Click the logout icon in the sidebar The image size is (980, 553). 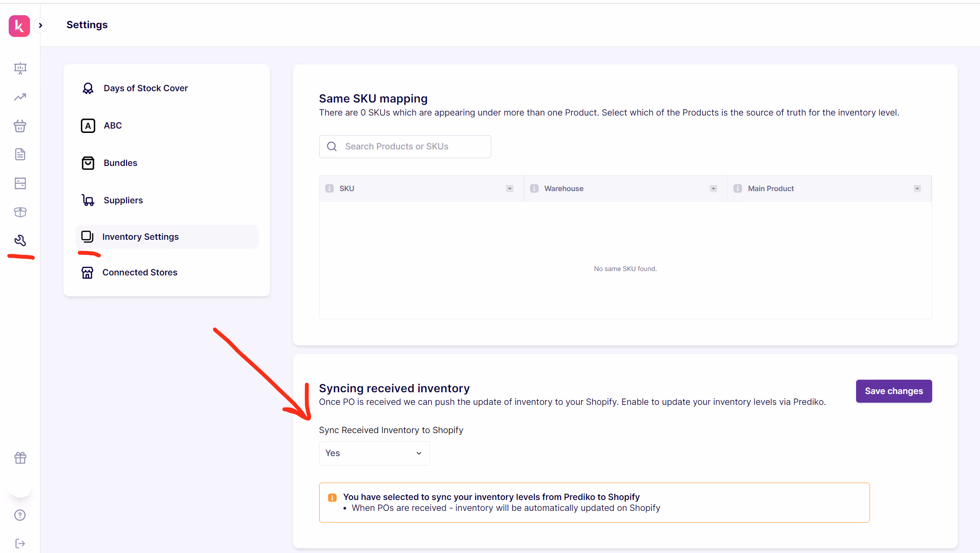20,543
